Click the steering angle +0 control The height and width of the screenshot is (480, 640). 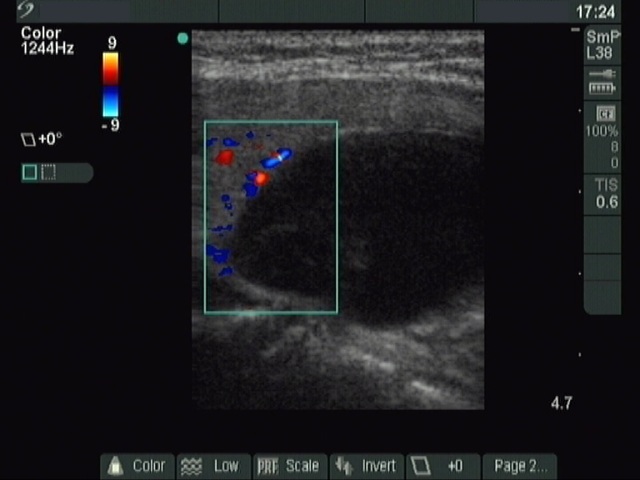441,466
